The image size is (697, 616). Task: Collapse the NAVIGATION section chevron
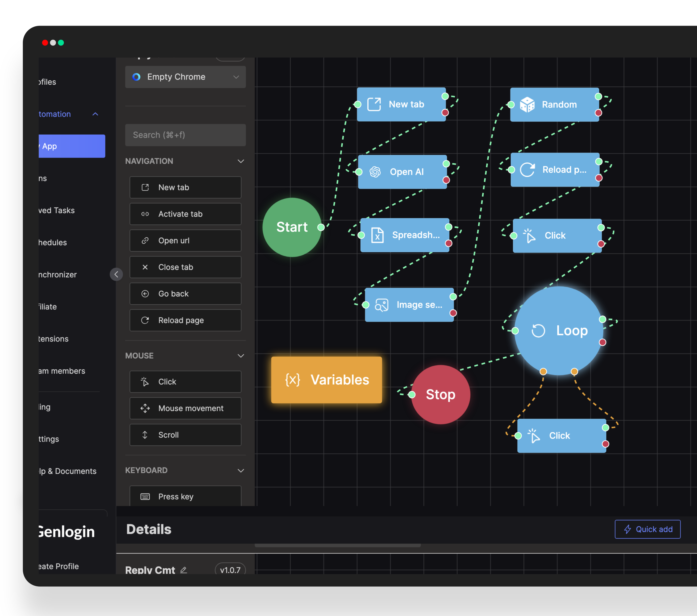tap(241, 161)
